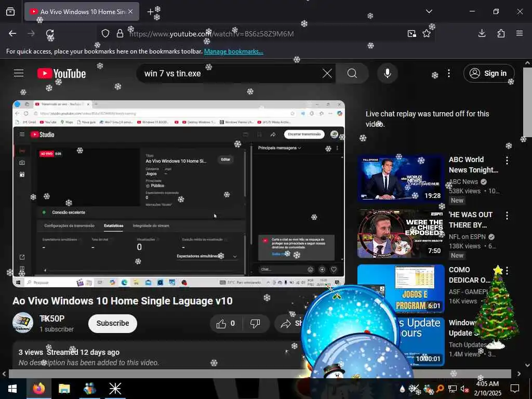Bookmark this page with the star icon

coord(427,33)
